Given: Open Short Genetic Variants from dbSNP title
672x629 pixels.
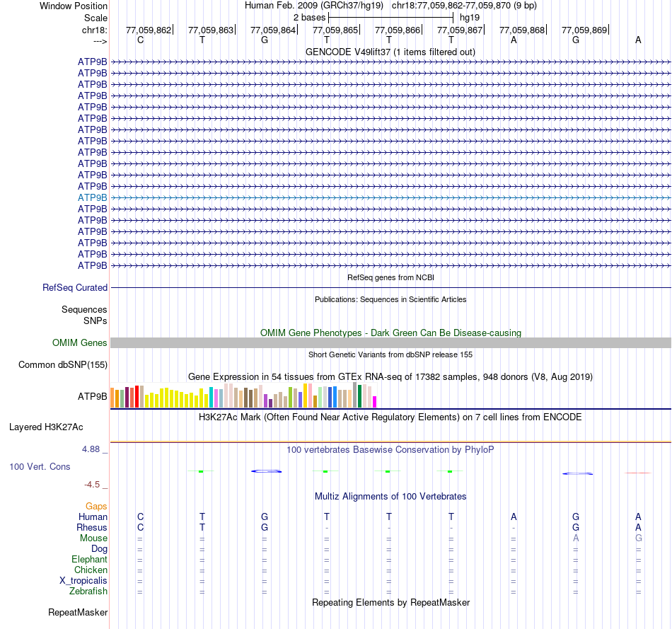Looking at the screenshot, I should point(390,354).
